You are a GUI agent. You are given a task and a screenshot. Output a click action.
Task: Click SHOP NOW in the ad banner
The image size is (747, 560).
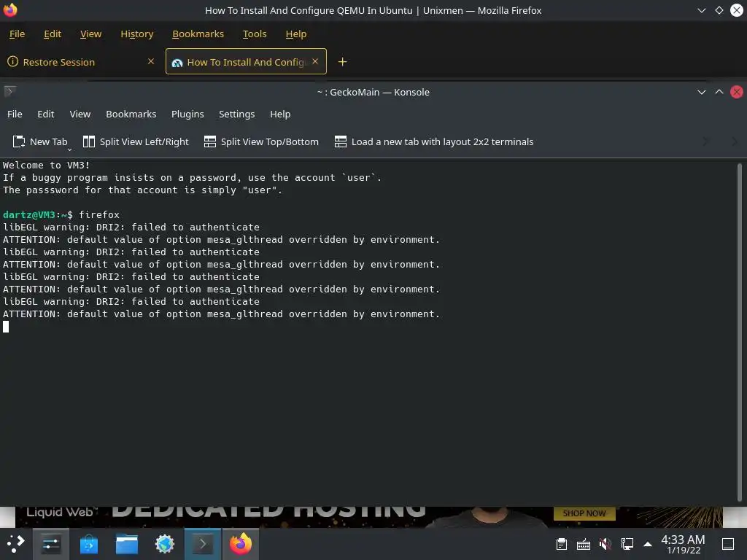(584, 513)
